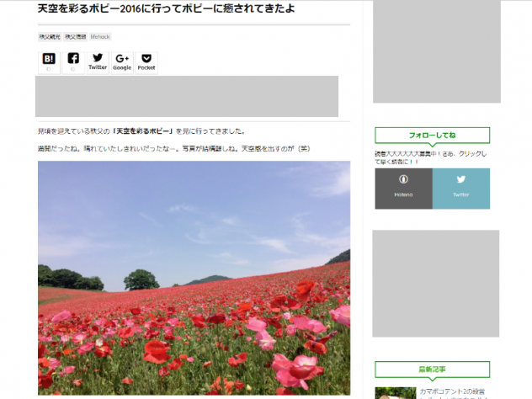Open the poppy field photo
The width and height of the screenshot is (532, 399).
[x=194, y=278]
